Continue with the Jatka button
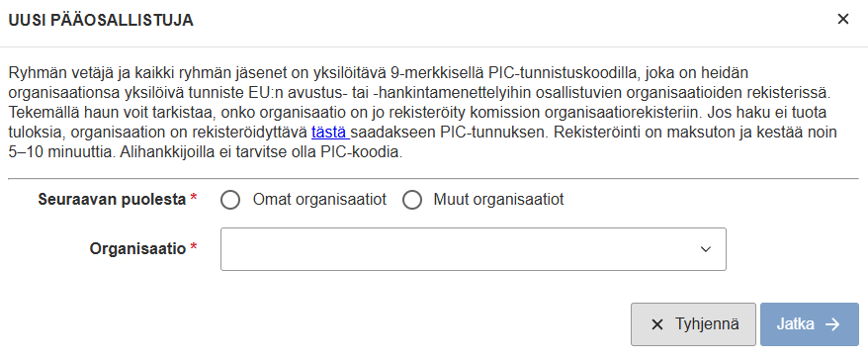The image size is (868, 360). (x=810, y=324)
